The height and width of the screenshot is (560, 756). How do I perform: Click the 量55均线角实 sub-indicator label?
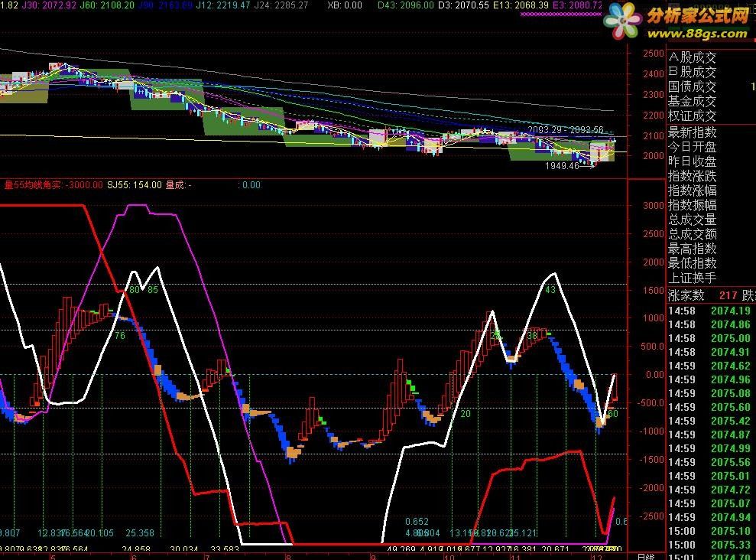point(53,184)
